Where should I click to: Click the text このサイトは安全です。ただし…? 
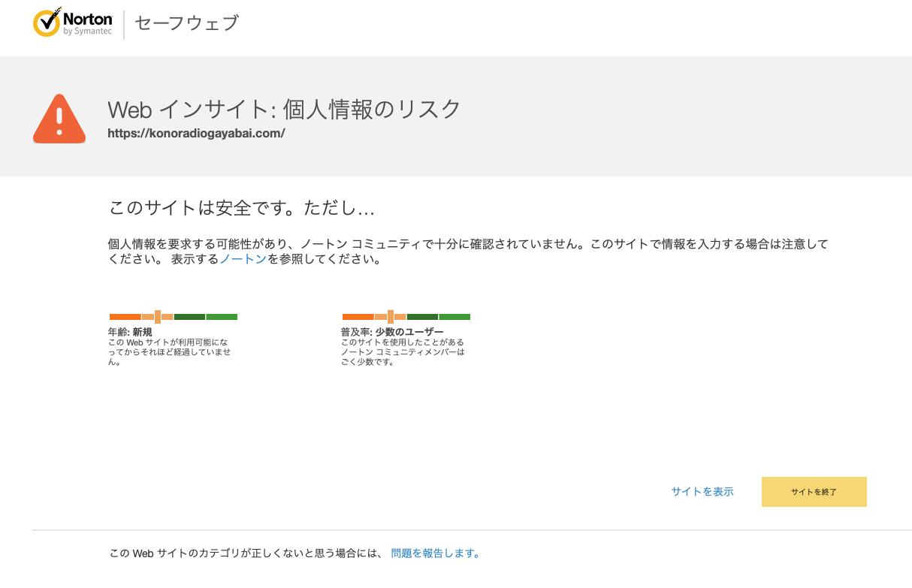[x=241, y=208]
